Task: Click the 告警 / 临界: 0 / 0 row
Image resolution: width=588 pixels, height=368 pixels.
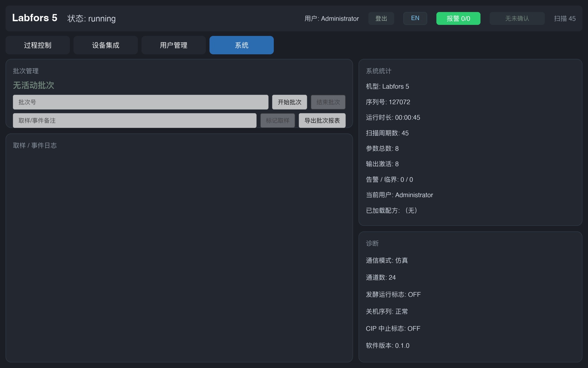Action: [389, 180]
